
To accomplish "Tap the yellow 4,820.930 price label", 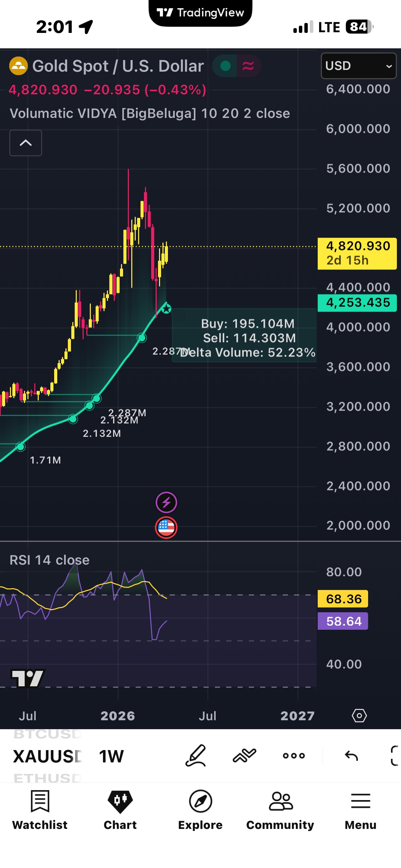I will point(357,253).
